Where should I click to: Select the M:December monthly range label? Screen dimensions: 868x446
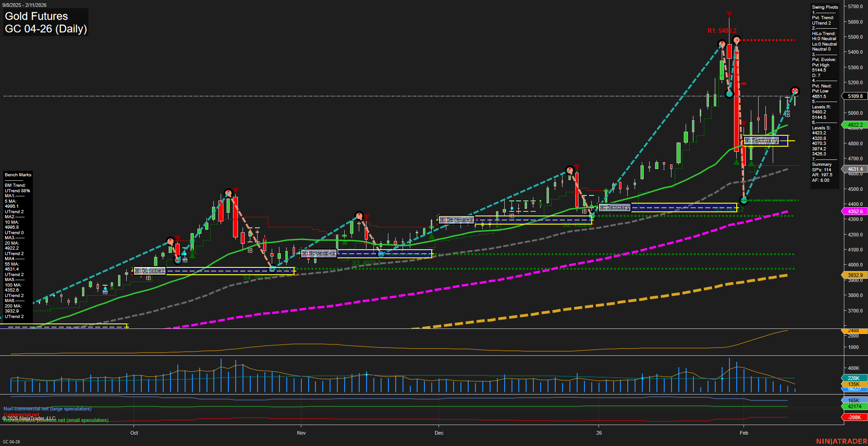pyautogui.click(x=456, y=220)
